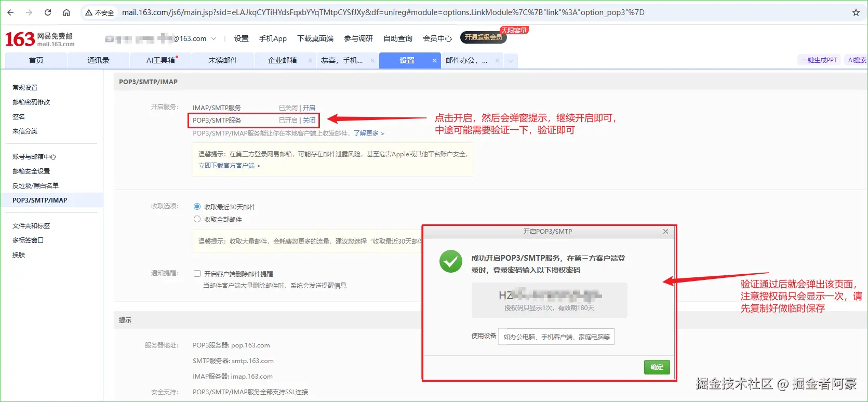Screen dimensions: 868x402
Task: Click 关闭 for POP3/SMTP服务
Action: 309,120
